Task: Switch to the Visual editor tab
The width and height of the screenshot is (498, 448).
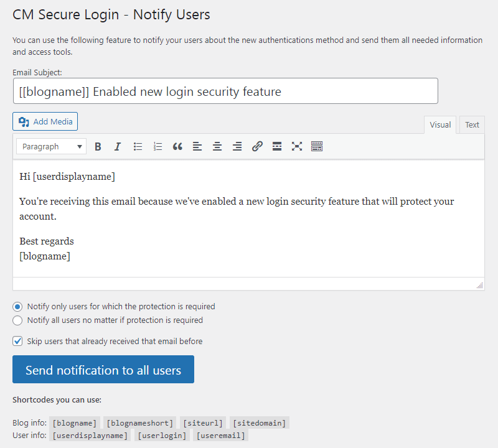Action: (x=440, y=125)
